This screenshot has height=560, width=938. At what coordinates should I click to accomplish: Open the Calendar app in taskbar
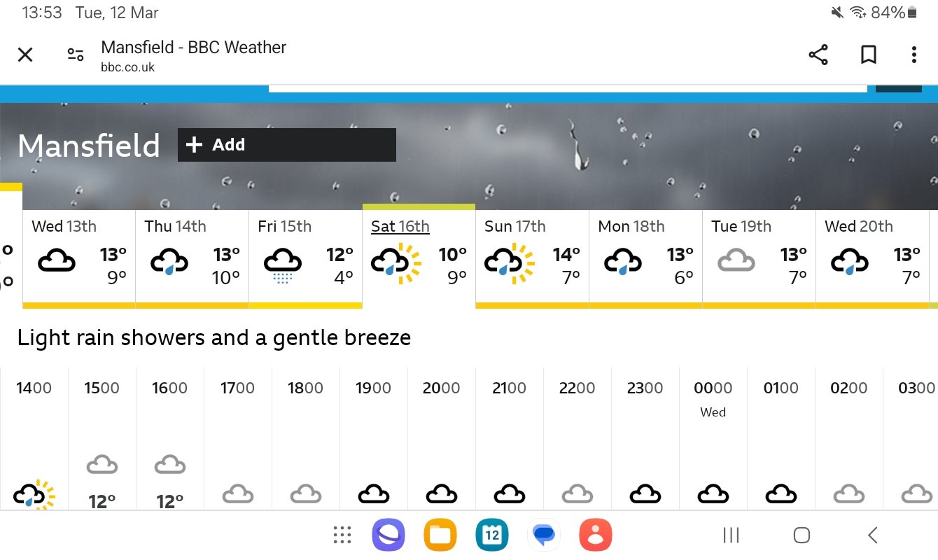point(492,535)
